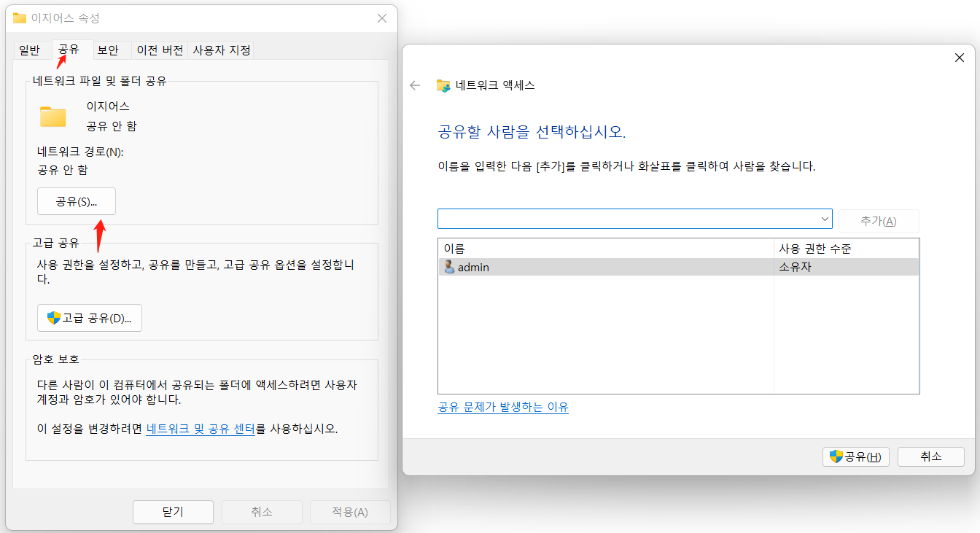
Task: Click the folder icon in the 속성 title bar
Action: (x=19, y=17)
